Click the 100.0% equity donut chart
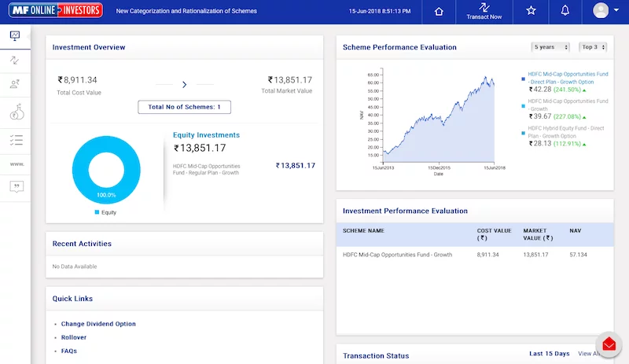Viewport: 629px width, 364px height. click(106, 170)
